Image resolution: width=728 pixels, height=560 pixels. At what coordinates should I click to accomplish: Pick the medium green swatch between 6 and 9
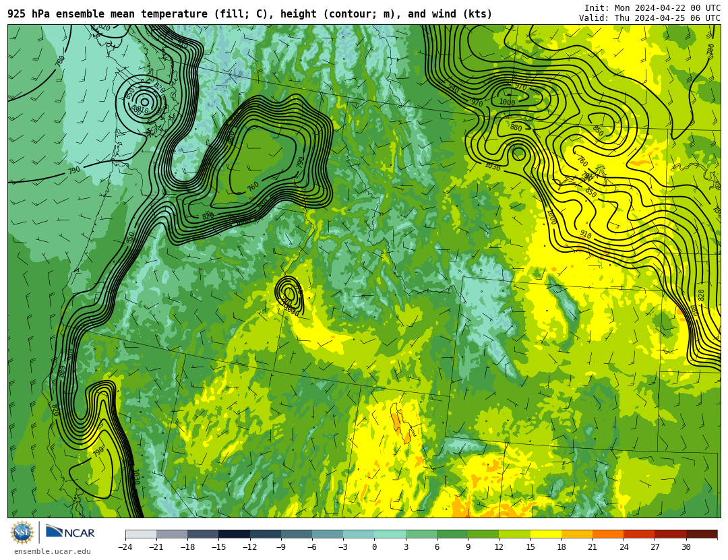(x=452, y=534)
